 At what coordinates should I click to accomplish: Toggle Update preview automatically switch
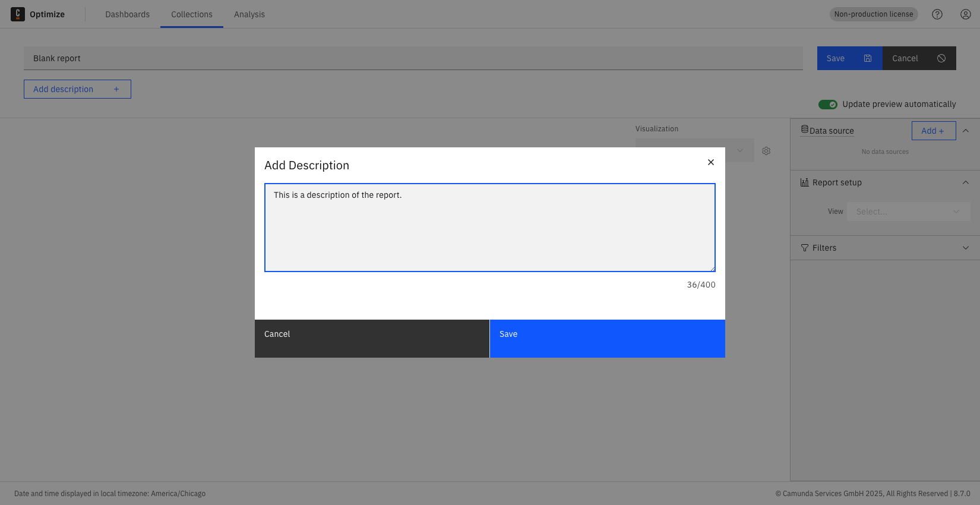[827, 105]
